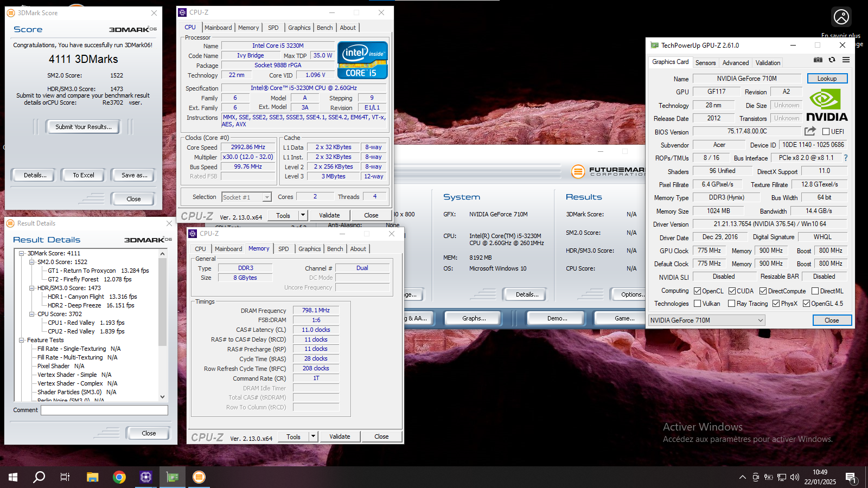The image size is (868, 488).
Task: Click Result Details scroll up arrow
Action: click(162, 253)
